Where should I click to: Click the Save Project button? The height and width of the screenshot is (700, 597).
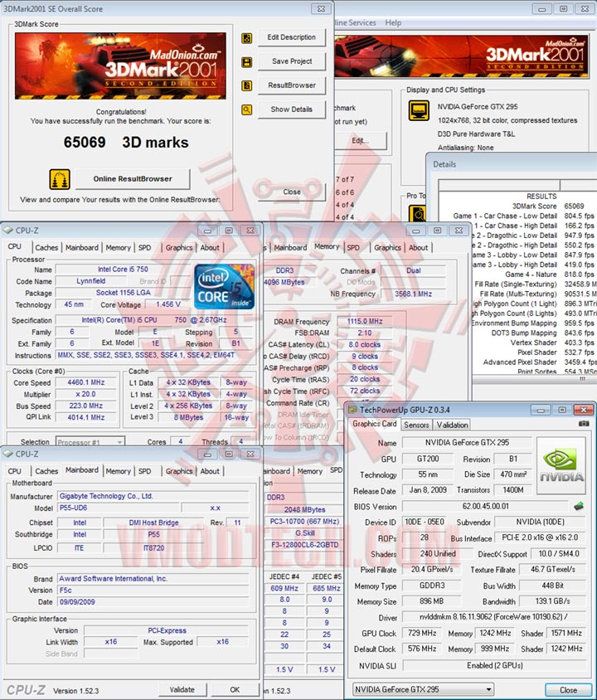[292, 61]
